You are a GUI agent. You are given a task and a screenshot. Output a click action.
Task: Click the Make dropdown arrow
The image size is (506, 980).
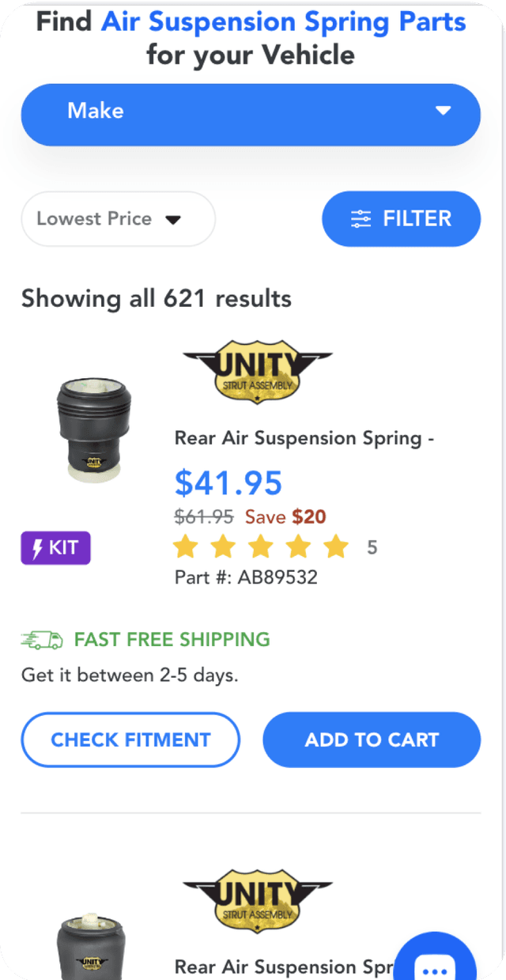(443, 111)
